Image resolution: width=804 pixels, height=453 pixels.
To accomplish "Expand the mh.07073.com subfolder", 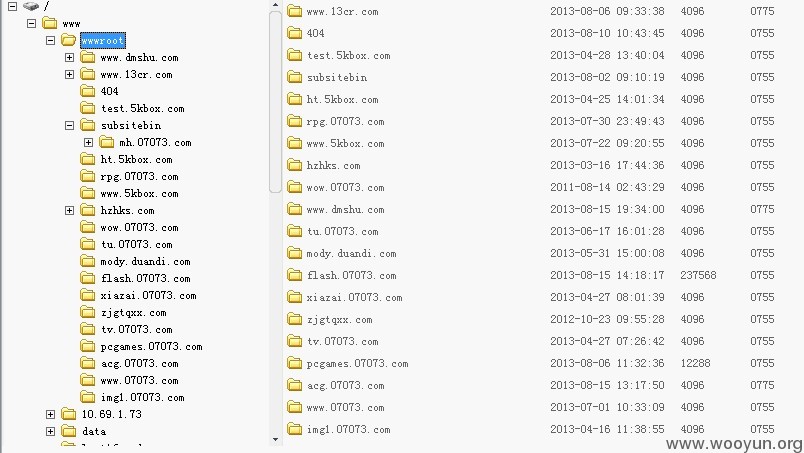I will tap(88, 142).
